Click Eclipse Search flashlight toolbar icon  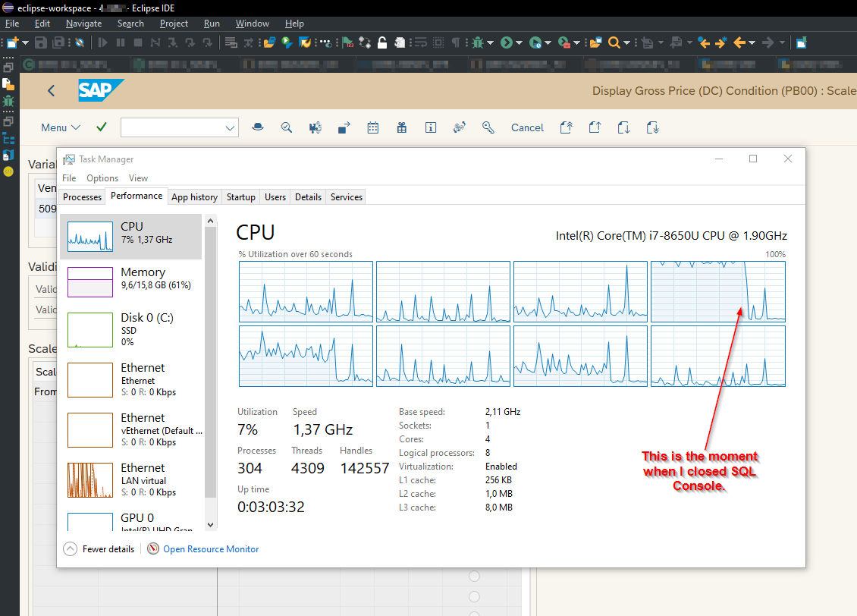tap(614, 42)
